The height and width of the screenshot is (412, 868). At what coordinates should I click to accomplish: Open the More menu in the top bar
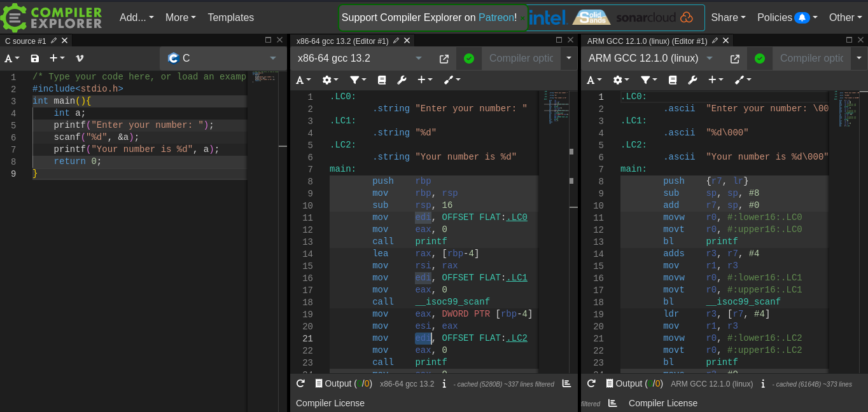click(181, 17)
